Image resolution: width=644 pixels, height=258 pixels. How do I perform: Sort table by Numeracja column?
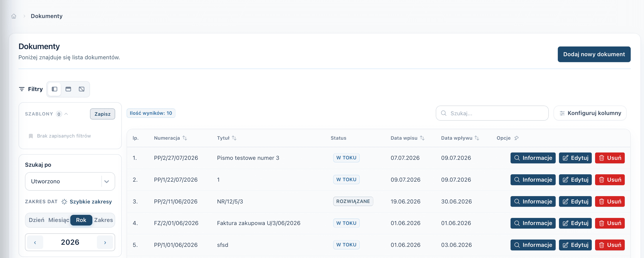pos(185,138)
